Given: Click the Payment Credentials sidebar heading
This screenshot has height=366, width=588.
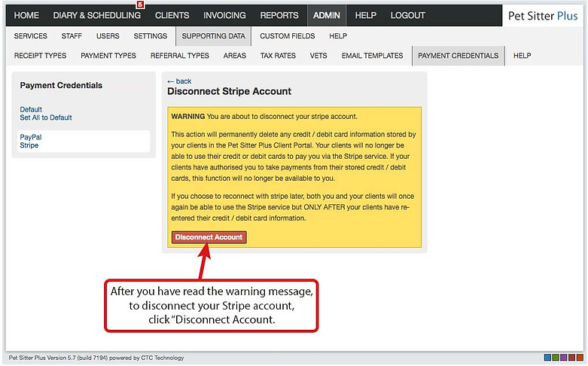Looking at the screenshot, I should click(x=61, y=86).
